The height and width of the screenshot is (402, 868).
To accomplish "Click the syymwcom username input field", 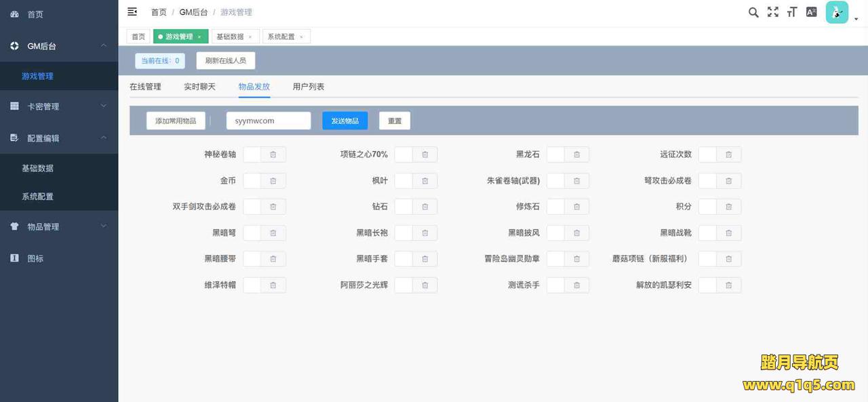I will [269, 121].
